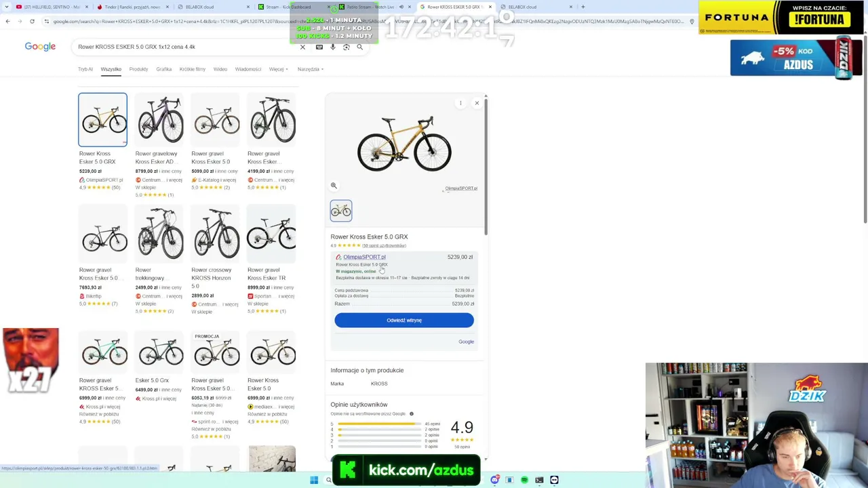
Task: Go to the Google homepage via logo
Action: pyautogui.click(x=40, y=46)
